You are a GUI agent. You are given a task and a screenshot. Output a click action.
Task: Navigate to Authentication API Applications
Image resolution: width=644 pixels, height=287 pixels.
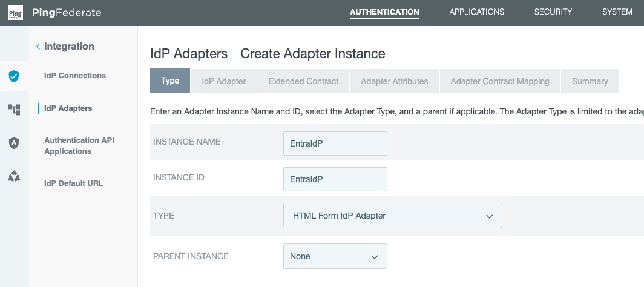click(79, 146)
